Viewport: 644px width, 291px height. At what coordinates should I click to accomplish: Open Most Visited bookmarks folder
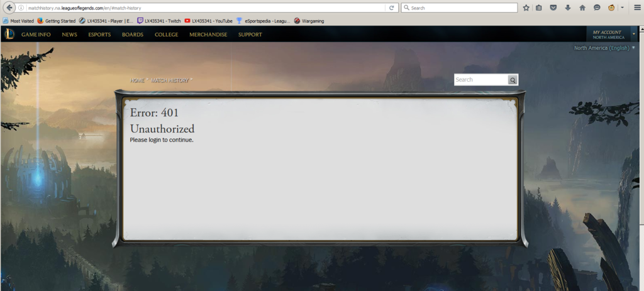(x=18, y=21)
